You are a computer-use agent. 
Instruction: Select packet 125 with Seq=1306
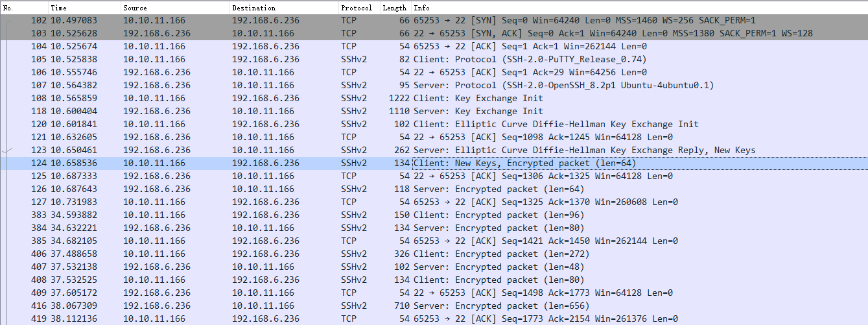pos(434,176)
